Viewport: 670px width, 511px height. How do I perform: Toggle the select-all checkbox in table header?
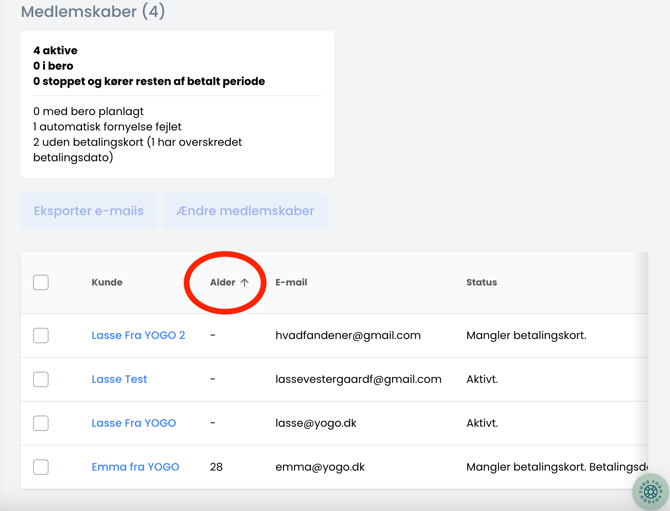point(41,283)
